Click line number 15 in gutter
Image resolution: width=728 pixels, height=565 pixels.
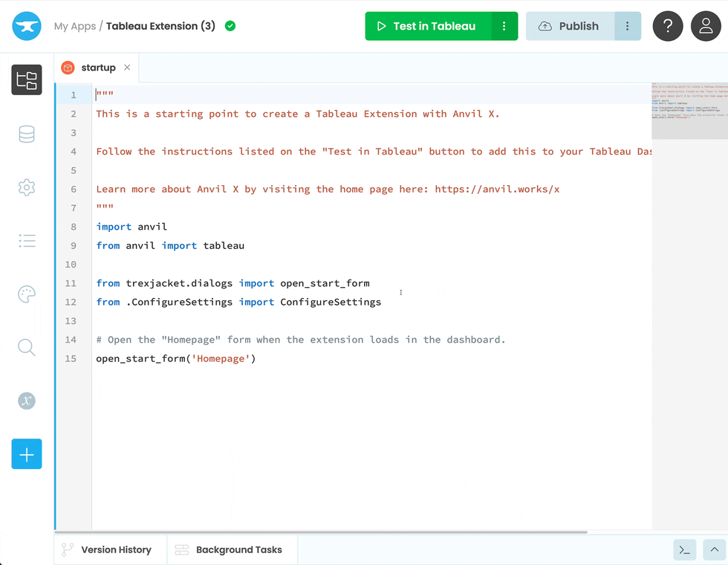pyautogui.click(x=71, y=358)
